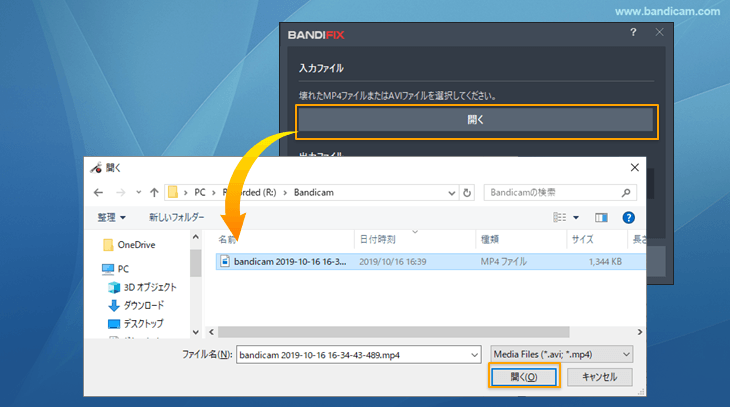The image size is (730, 407).
Task: Select PC in the navigation tree
Action: [115, 269]
